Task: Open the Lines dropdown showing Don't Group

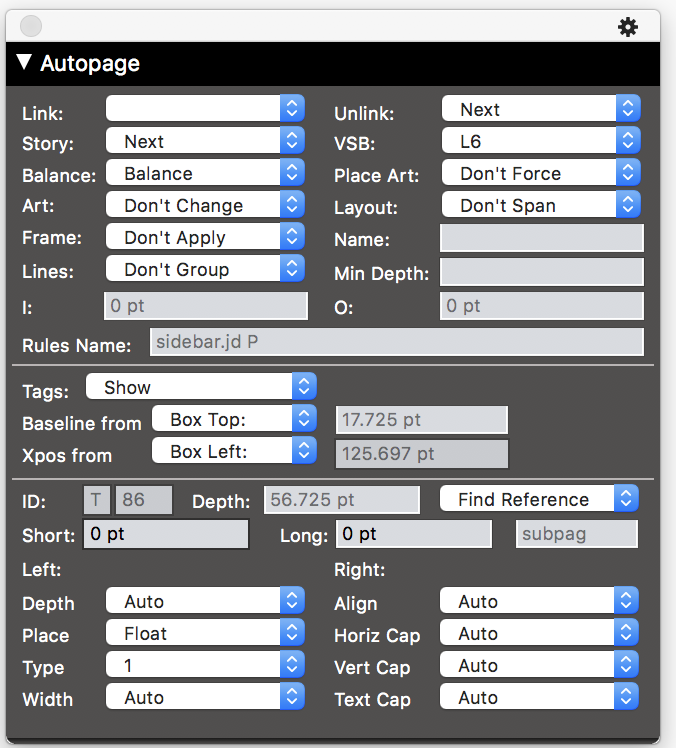Action: 205,269
